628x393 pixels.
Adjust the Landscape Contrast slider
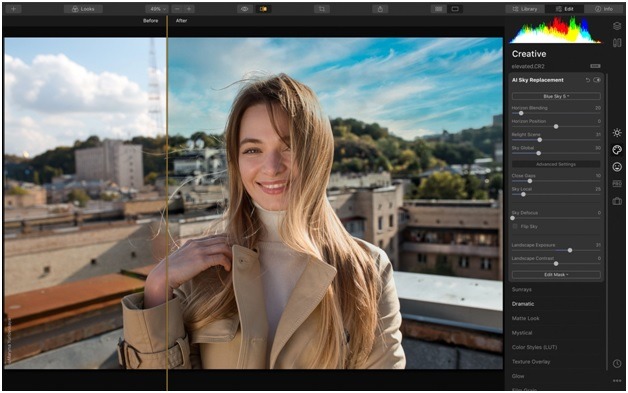pos(556,264)
